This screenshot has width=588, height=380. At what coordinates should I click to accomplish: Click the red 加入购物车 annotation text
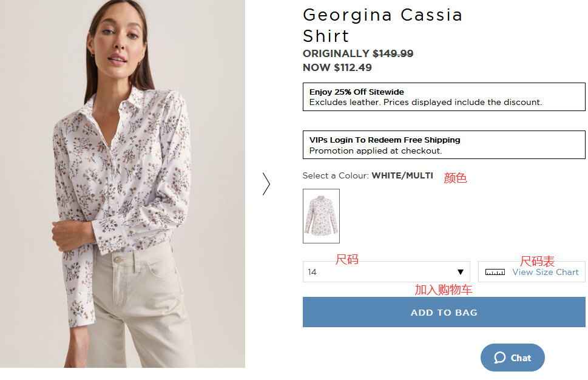coord(443,290)
